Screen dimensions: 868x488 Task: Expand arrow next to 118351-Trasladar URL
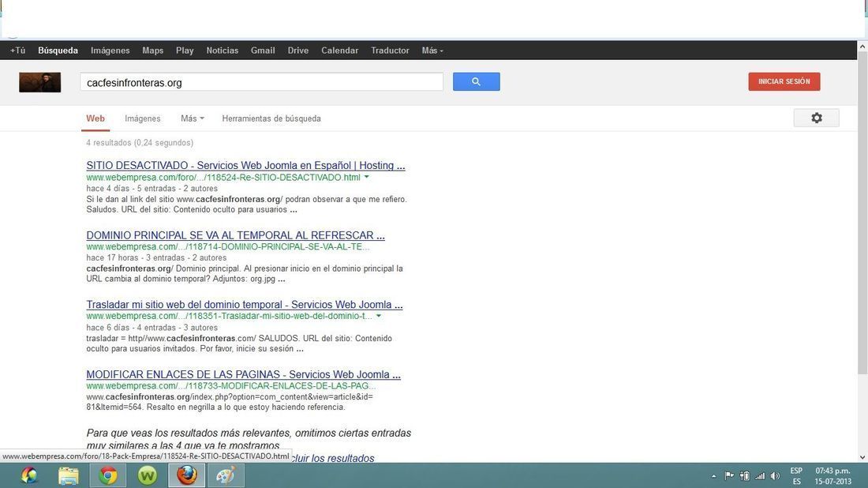pos(379,316)
